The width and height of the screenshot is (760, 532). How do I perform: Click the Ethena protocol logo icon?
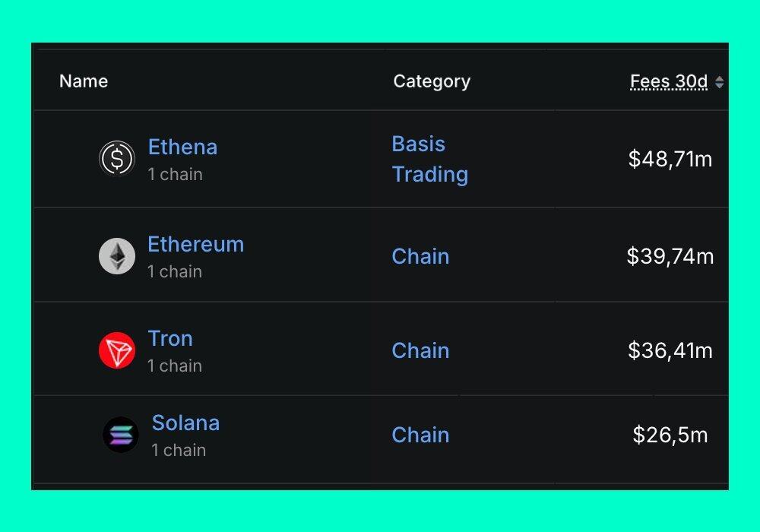(x=117, y=159)
